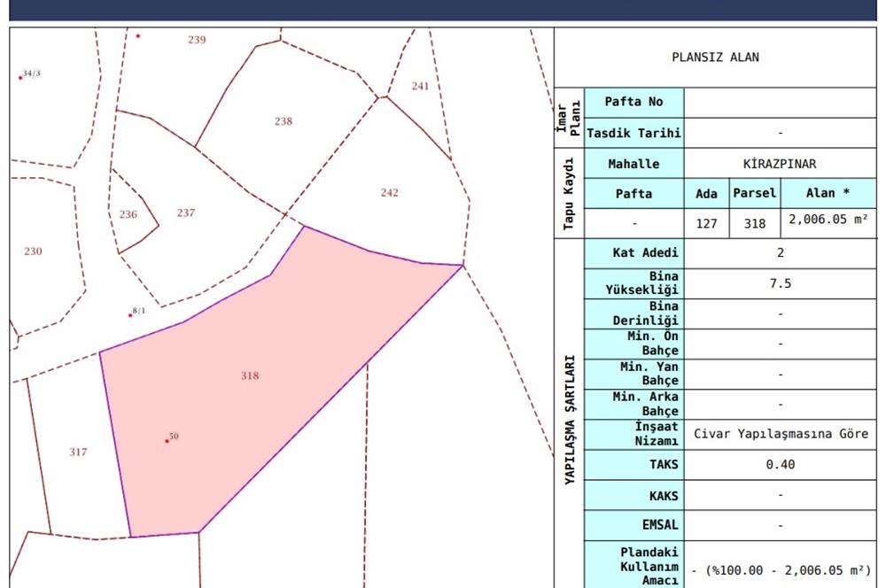Screen dimensions: 886x588
Task: Select the highlighted pink parcel 318
Action: [x=250, y=375]
